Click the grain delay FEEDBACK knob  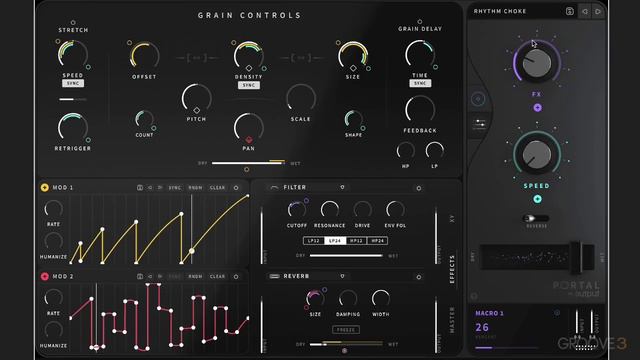click(420, 110)
